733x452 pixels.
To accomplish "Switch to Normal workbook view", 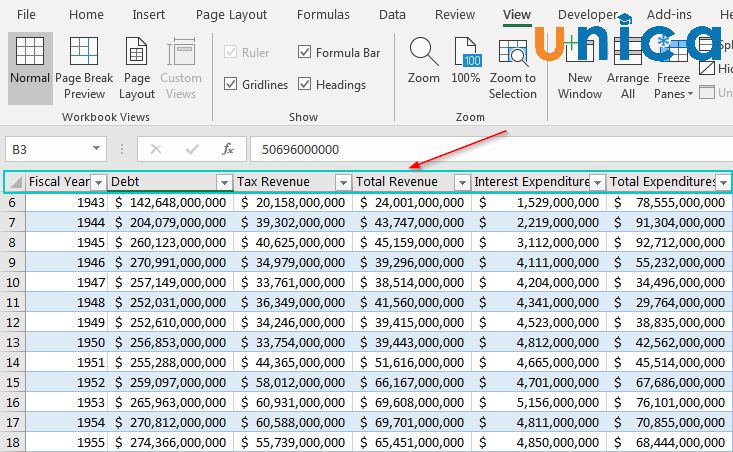I will click(x=30, y=68).
